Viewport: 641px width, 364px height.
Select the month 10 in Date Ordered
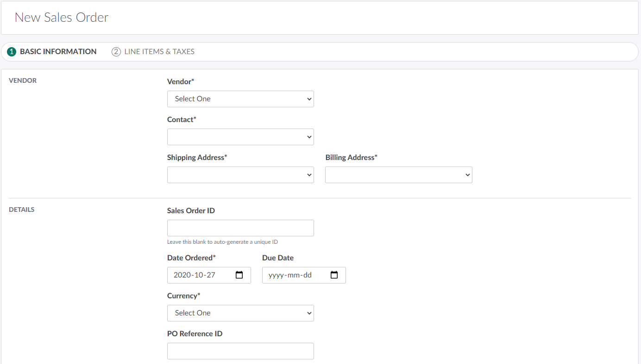pos(198,275)
